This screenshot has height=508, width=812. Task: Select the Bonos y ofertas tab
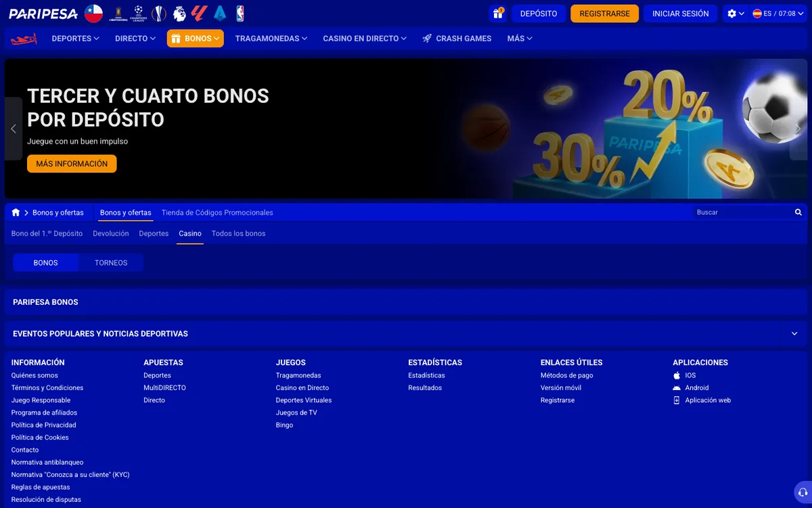126,213
